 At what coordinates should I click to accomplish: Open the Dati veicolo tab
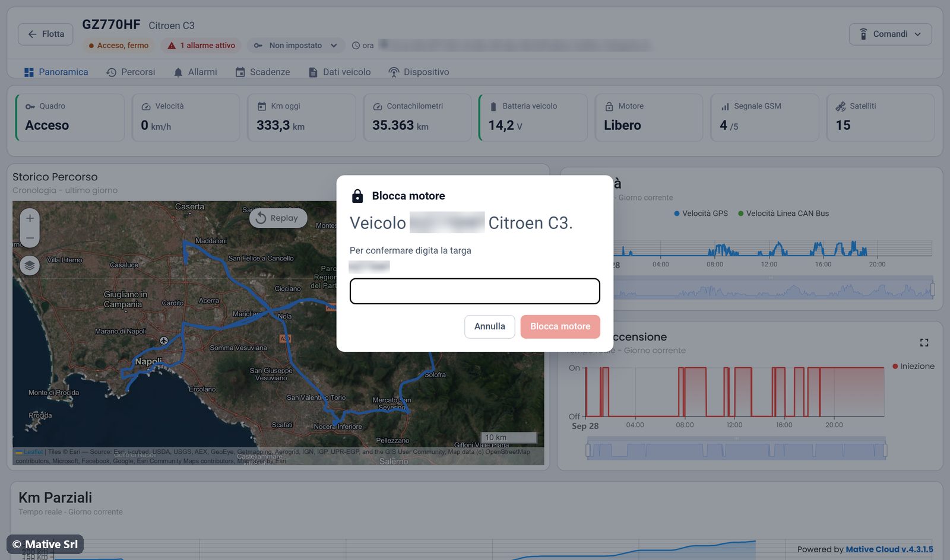(340, 72)
